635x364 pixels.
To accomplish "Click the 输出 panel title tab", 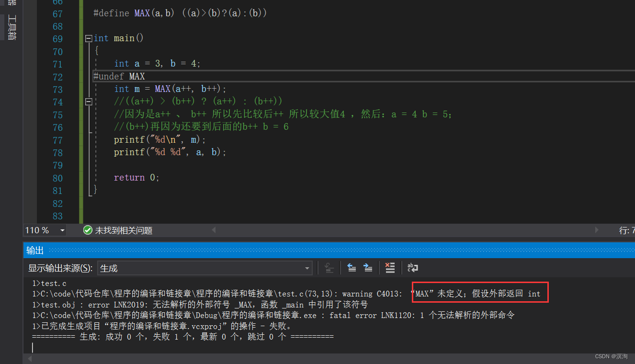I will coord(34,250).
